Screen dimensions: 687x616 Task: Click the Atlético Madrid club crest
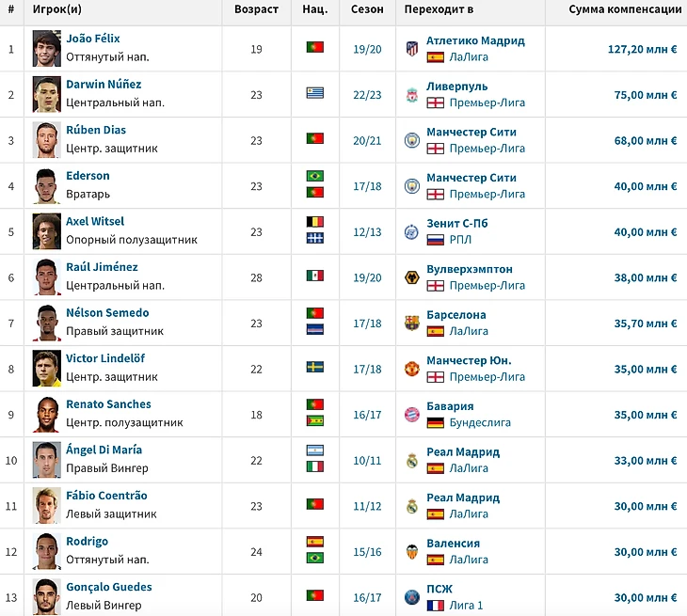(412, 49)
